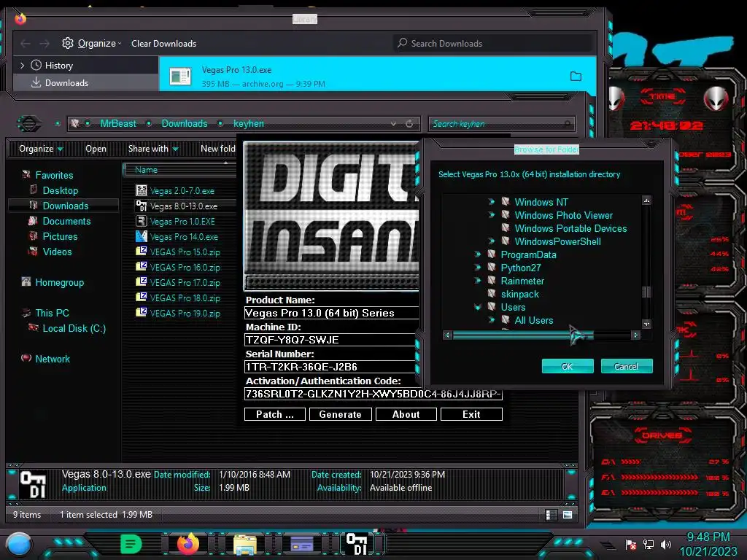Viewport: 747px width, 560px height.
Task: Click the Serial Number field
Action: (331, 367)
